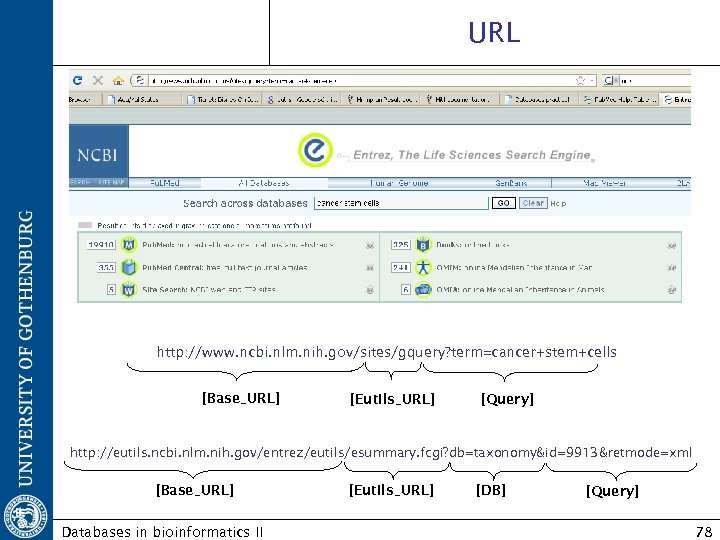Click the GO search button

point(503,203)
